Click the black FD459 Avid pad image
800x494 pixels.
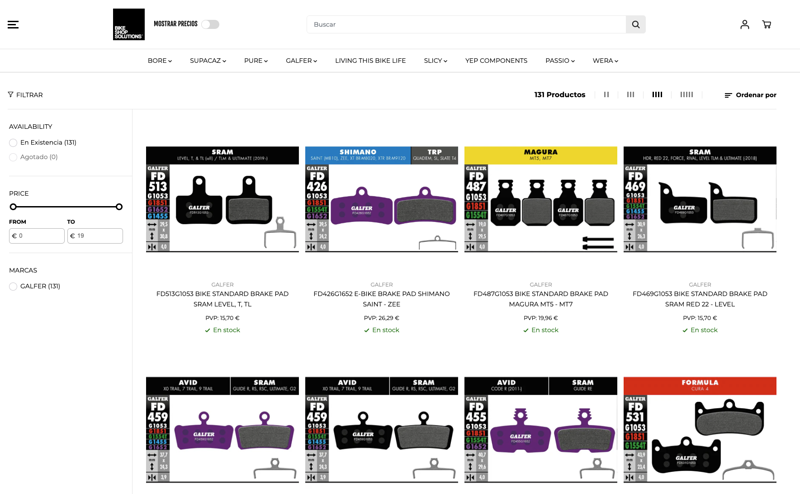[382, 430]
